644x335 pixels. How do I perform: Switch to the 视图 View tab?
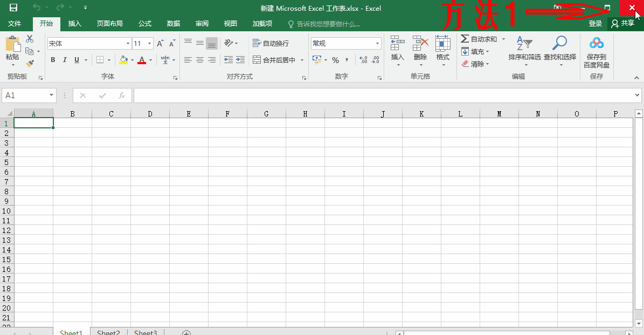coord(231,24)
